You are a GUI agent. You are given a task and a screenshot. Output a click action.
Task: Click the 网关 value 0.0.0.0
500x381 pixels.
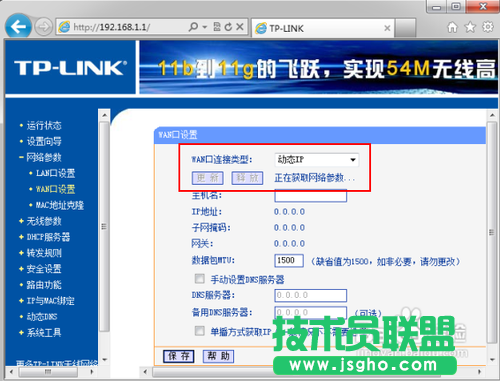point(289,244)
